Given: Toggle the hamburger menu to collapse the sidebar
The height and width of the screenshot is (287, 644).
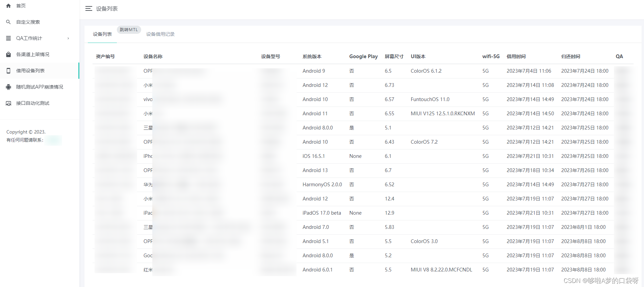Looking at the screenshot, I should tap(89, 8).
